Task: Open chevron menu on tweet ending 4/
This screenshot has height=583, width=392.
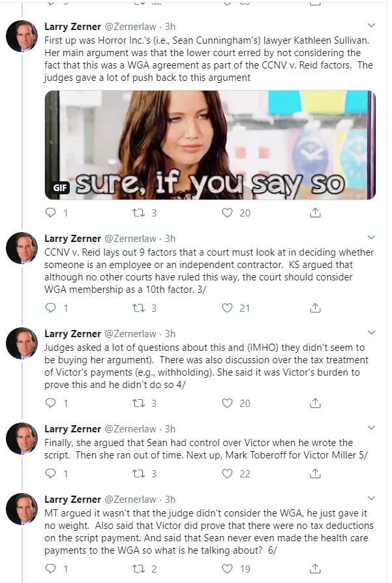Action: pos(371,333)
